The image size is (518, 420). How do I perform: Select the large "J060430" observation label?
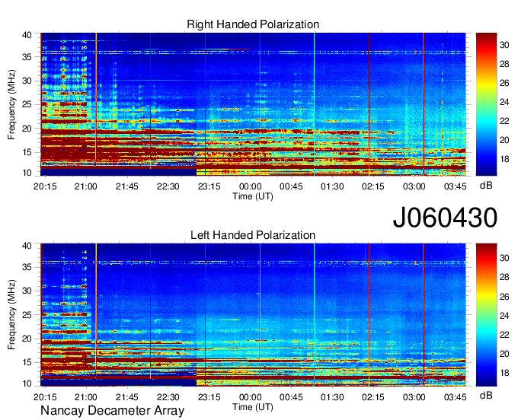pos(445,217)
